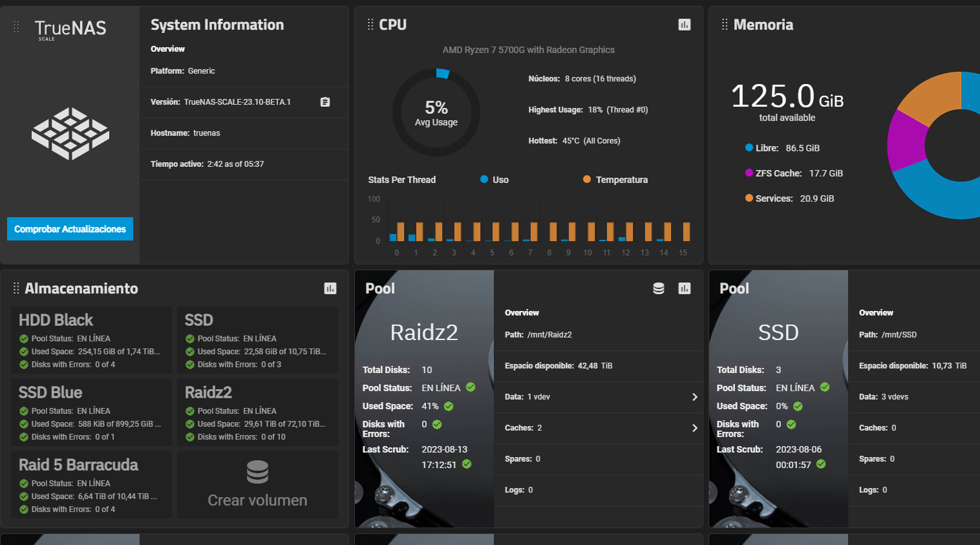The height and width of the screenshot is (545, 980).
Task: Click SSD Blue Used Space check icon
Action: 24,424
